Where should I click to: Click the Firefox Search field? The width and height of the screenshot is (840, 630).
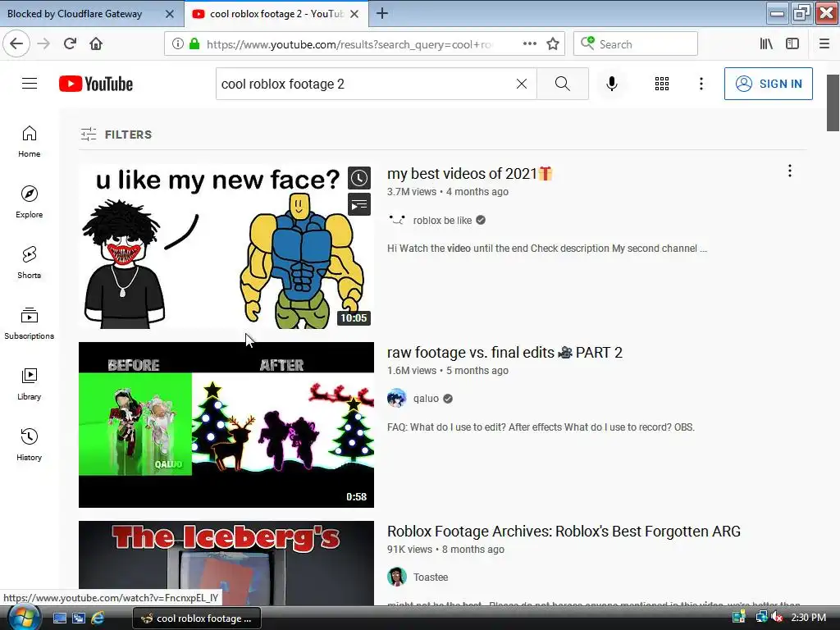click(x=636, y=44)
